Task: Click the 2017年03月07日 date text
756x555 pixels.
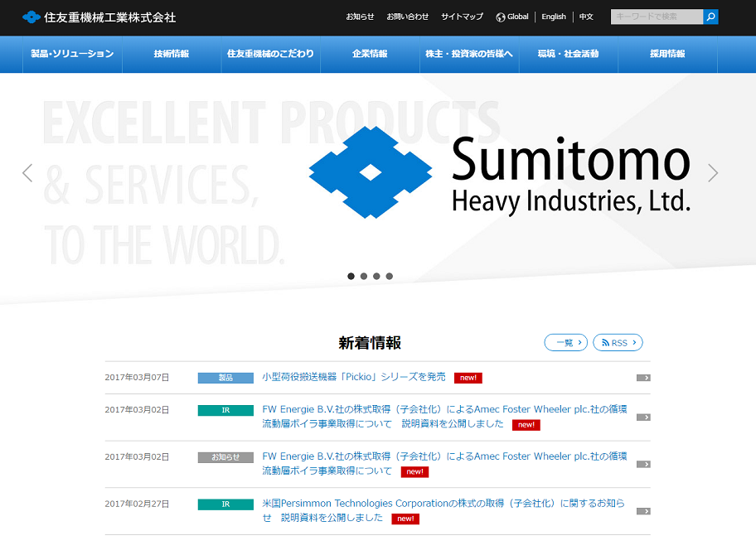Action: [137, 378]
